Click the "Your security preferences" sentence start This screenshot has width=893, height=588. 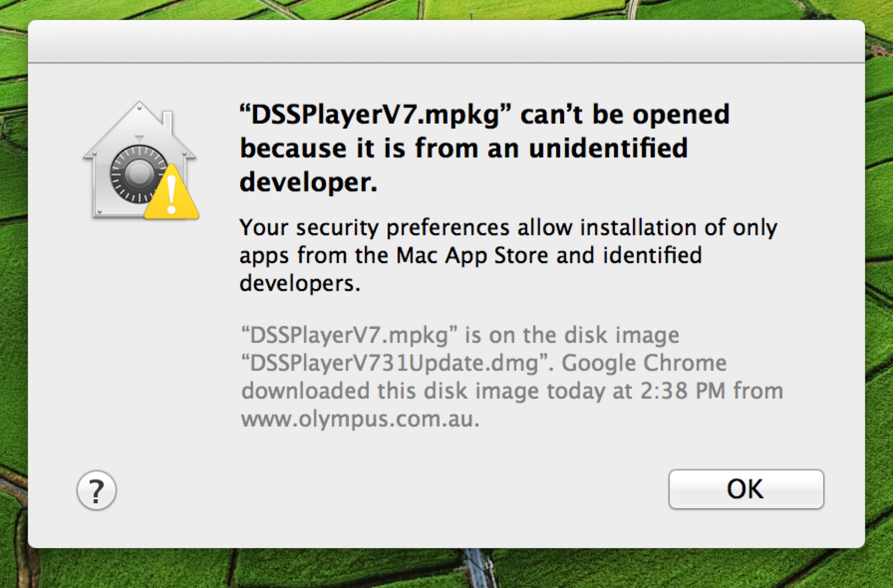(374, 228)
